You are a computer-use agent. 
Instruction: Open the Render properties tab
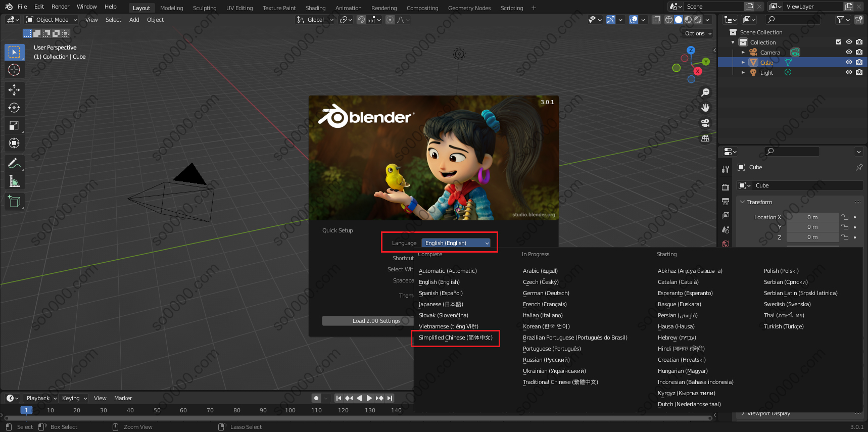[x=726, y=187]
